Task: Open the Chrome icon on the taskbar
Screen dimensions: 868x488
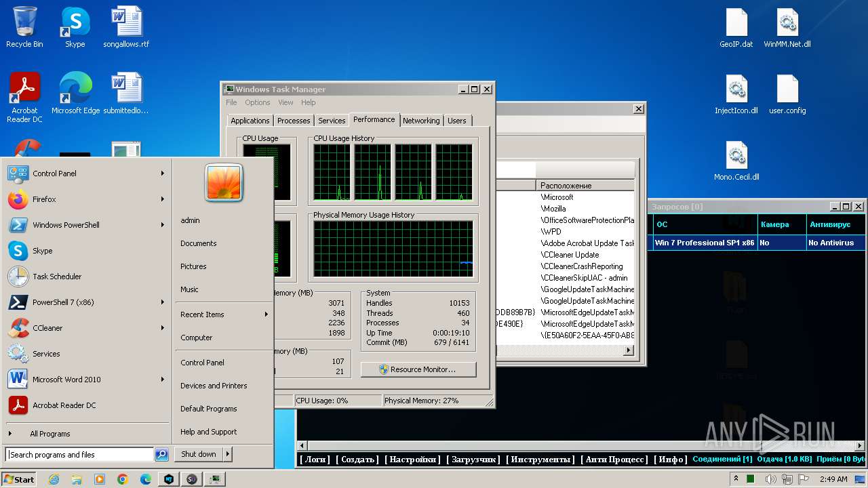Action: pos(123,479)
